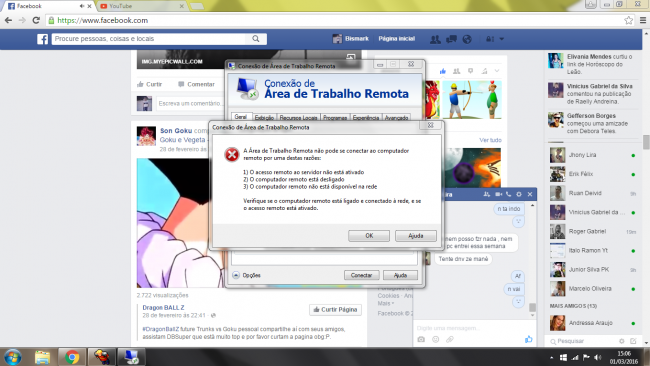Open the Chrome menu icon
Screen dimensions: 650x366
pyautogui.click(x=643, y=20)
